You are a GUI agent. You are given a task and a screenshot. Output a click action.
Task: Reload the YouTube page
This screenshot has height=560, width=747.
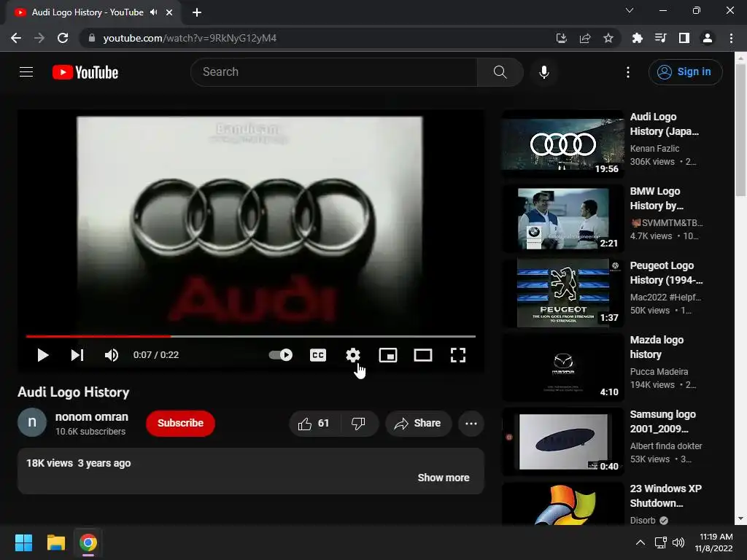tap(63, 38)
